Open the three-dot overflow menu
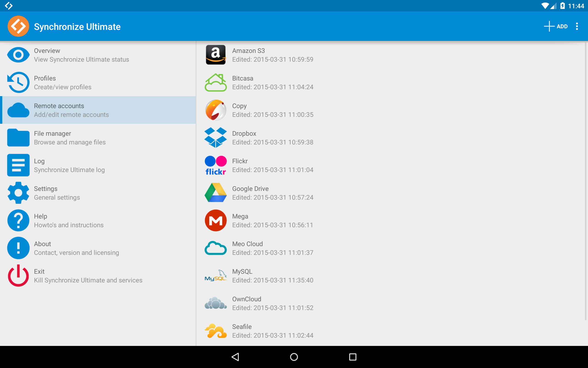The width and height of the screenshot is (588, 368). tap(577, 26)
